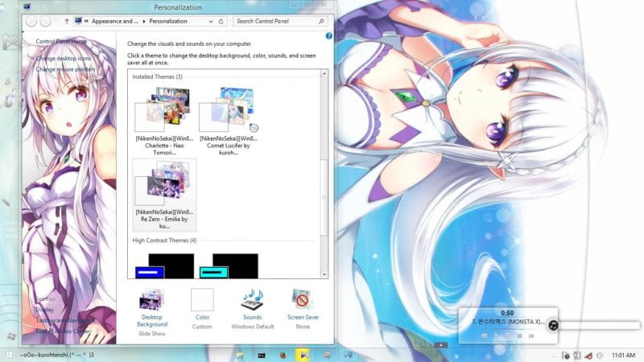Image resolution: width=644 pixels, height=362 pixels.
Task: Click the Personalization breadcrumb
Action: pos(168,22)
